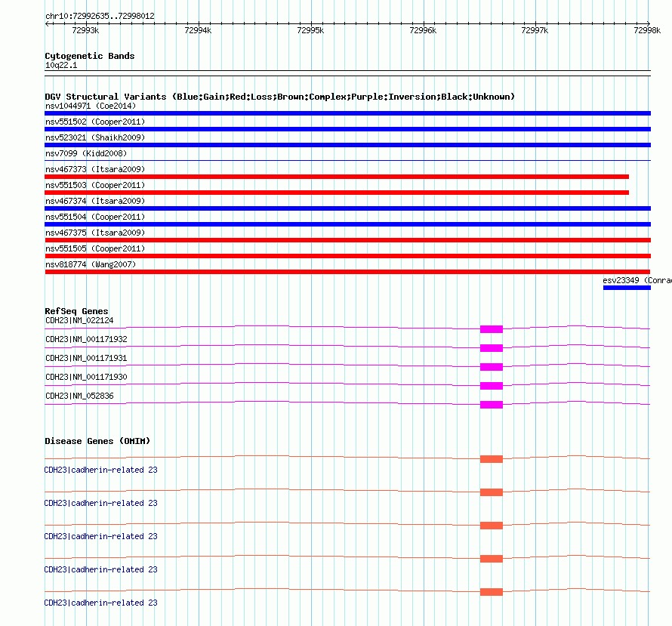Image resolution: width=672 pixels, height=626 pixels.
Task: Click the 72997k ruler tick label
Action: (535, 30)
